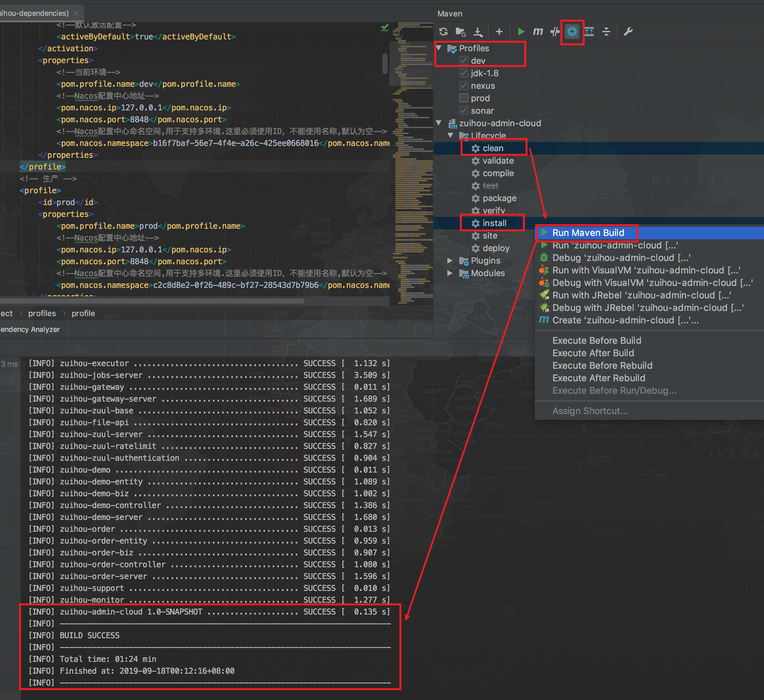
Task: Expand the Plugins node
Action: [450, 261]
